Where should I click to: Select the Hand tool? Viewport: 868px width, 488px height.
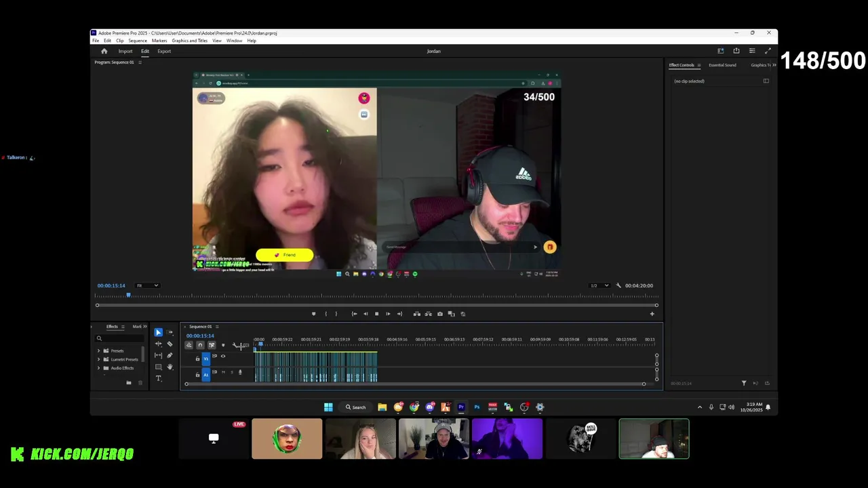pyautogui.click(x=170, y=367)
